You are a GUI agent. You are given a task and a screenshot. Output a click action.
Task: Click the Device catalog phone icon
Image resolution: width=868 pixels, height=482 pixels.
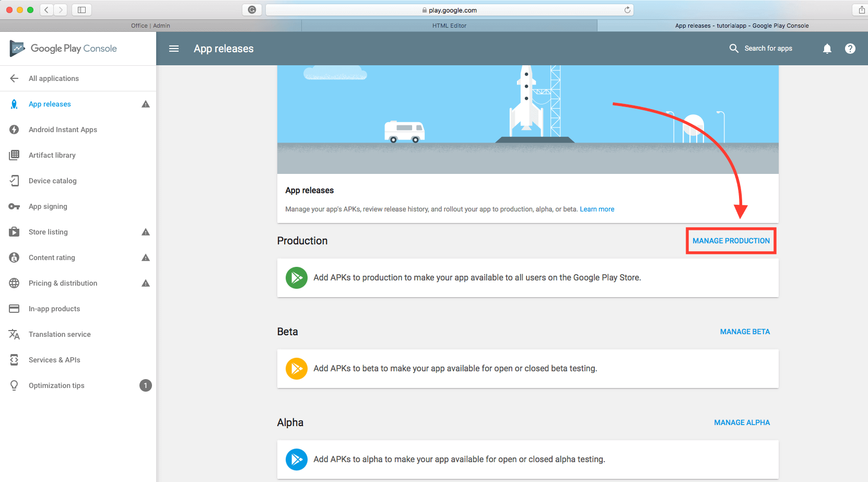tap(14, 181)
